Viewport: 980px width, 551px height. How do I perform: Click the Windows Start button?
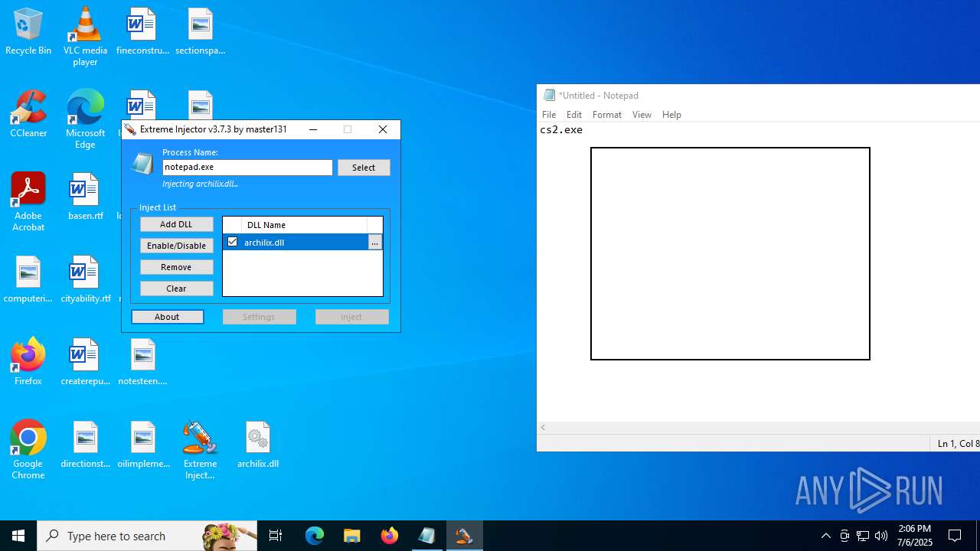(18, 536)
